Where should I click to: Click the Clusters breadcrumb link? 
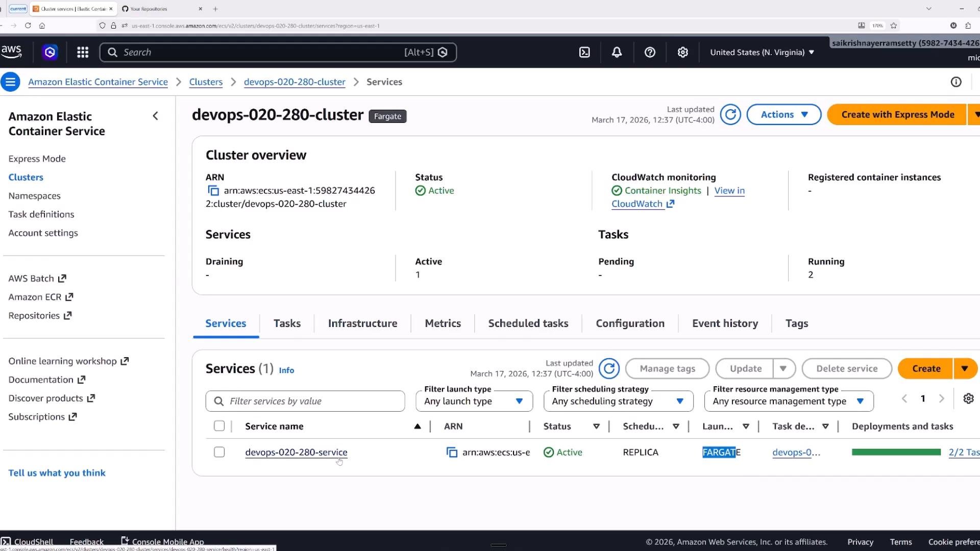point(206,82)
